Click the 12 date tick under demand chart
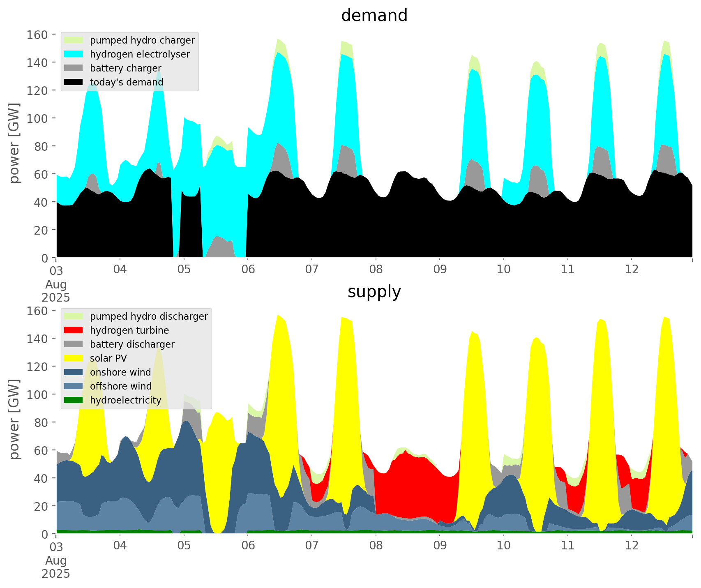The image size is (701, 588). [632, 270]
